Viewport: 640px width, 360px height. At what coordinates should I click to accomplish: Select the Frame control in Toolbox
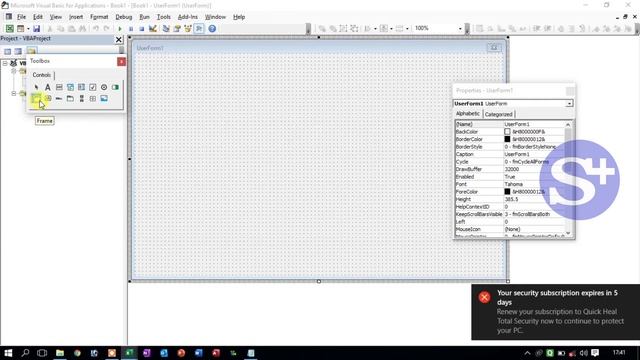click(36, 98)
